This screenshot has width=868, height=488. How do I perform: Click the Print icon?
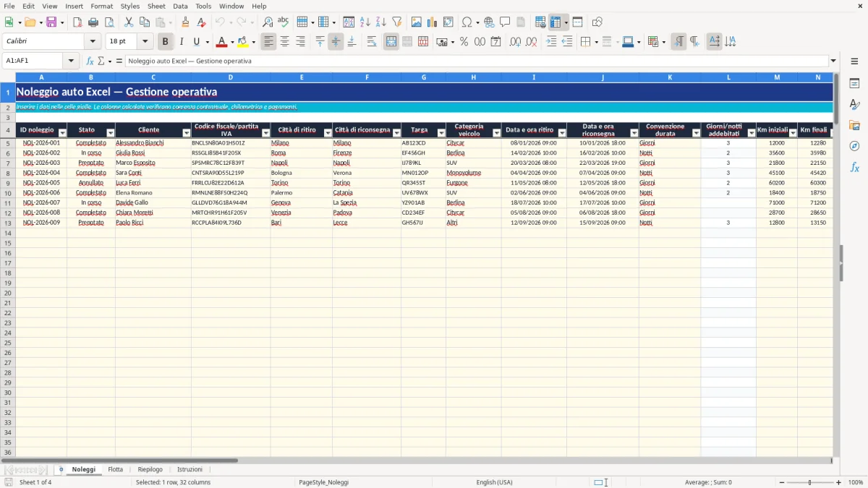click(x=93, y=22)
